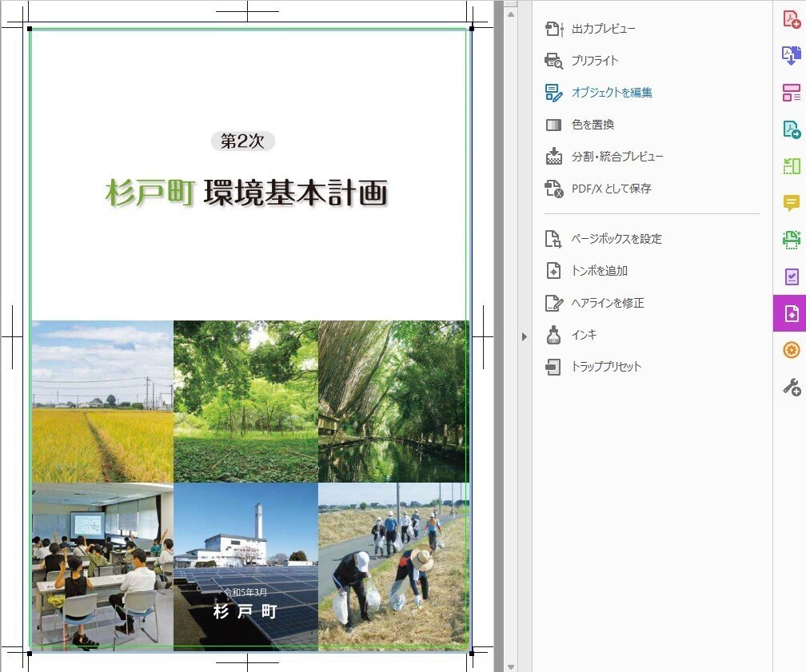The height and width of the screenshot is (672, 806).
Task: Open the インキ ink manager
Action: pyautogui.click(x=571, y=335)
